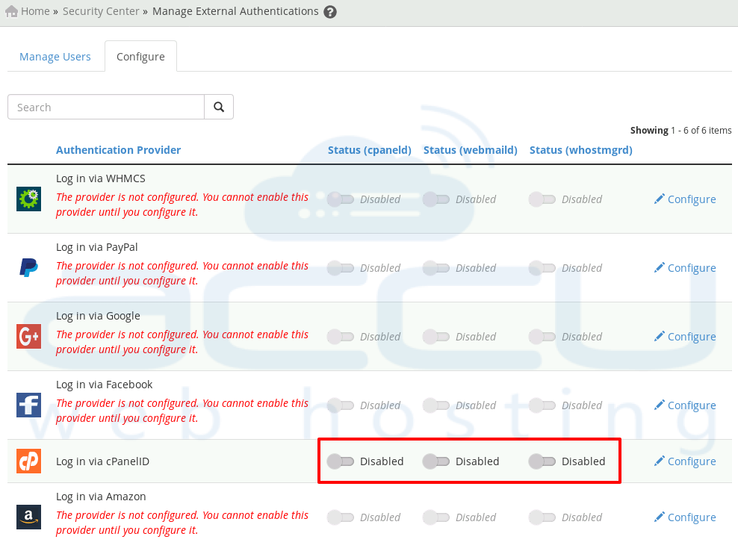Toggle whostmgrd status for Amazon
738x560 pixels.
542,517
